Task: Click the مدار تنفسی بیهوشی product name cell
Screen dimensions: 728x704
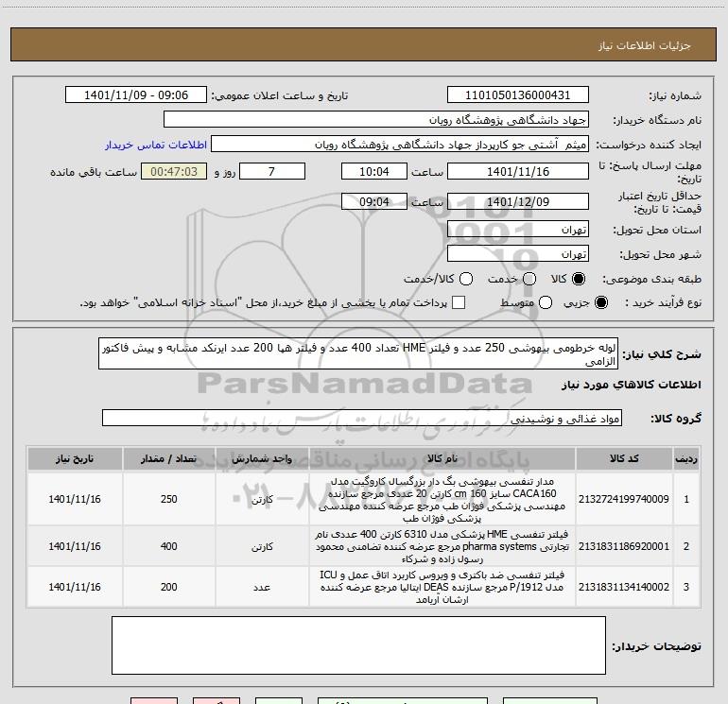Action: click(x=442, y=499)
